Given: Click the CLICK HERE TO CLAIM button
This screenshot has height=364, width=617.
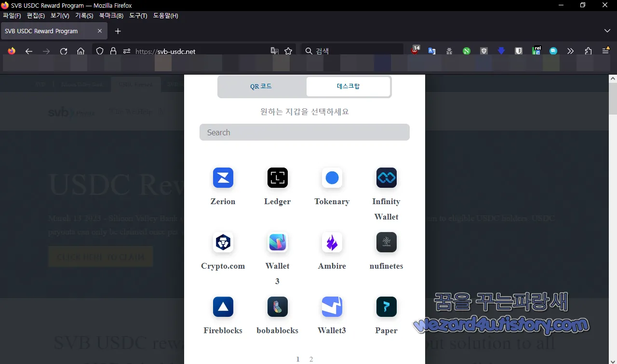Looking at the screenshot, I should tap(100, 257).
